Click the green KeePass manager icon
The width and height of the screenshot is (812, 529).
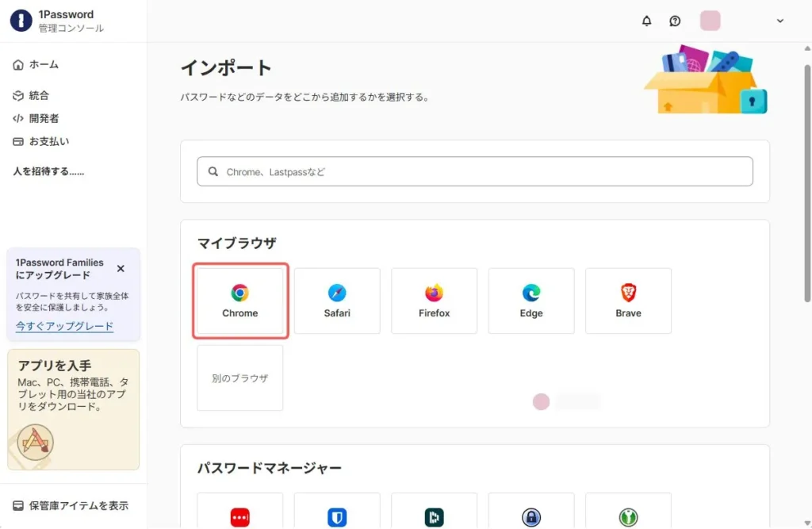pyautogui.click(x=629, y=516)
